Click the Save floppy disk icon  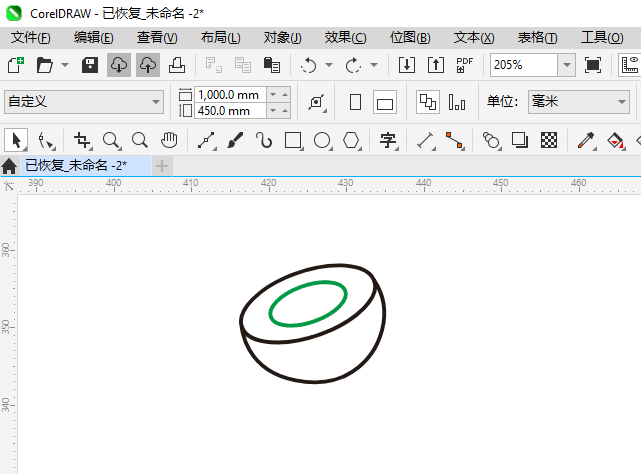(89, 65)
